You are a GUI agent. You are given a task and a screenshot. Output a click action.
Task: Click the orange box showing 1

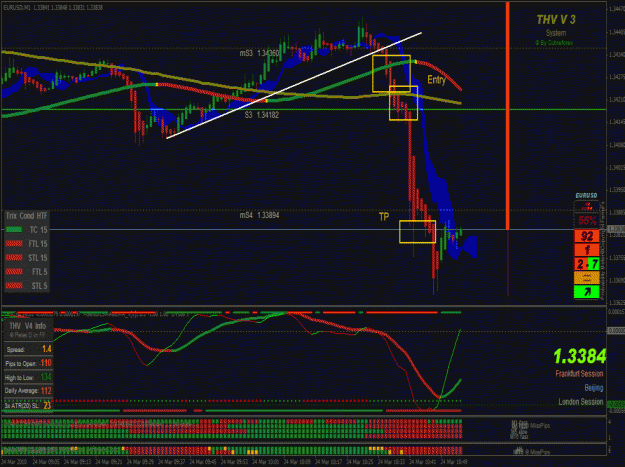[x=587, y=250]
